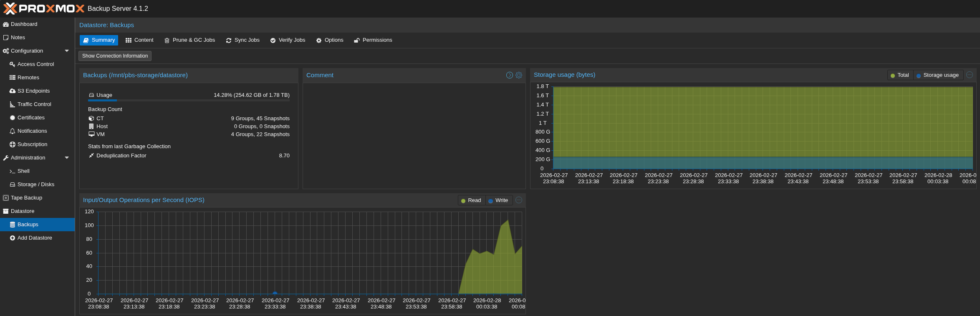The image size is (980, 316).
Task: Open the Dashboard page
Action: (24, 24)
